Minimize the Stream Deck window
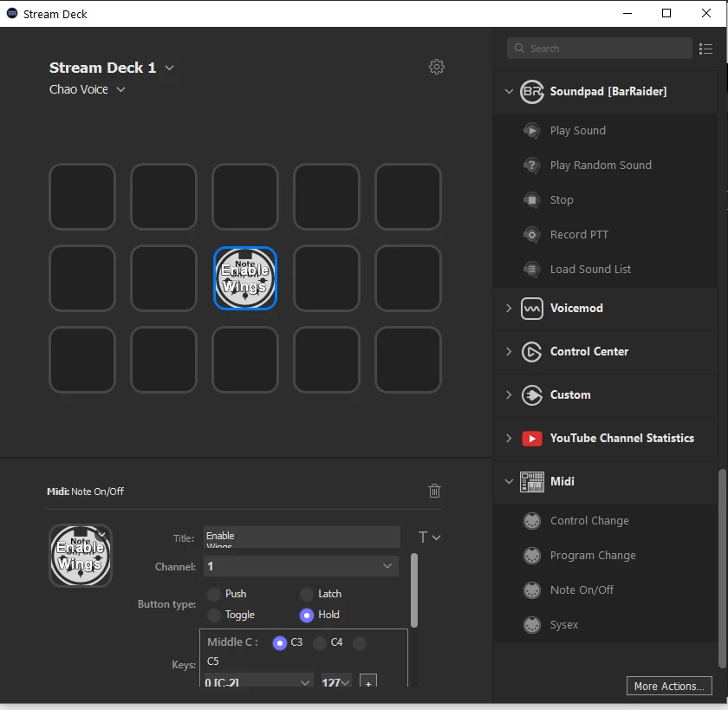This screenshot has height=710, width=728. pos(627,14)
